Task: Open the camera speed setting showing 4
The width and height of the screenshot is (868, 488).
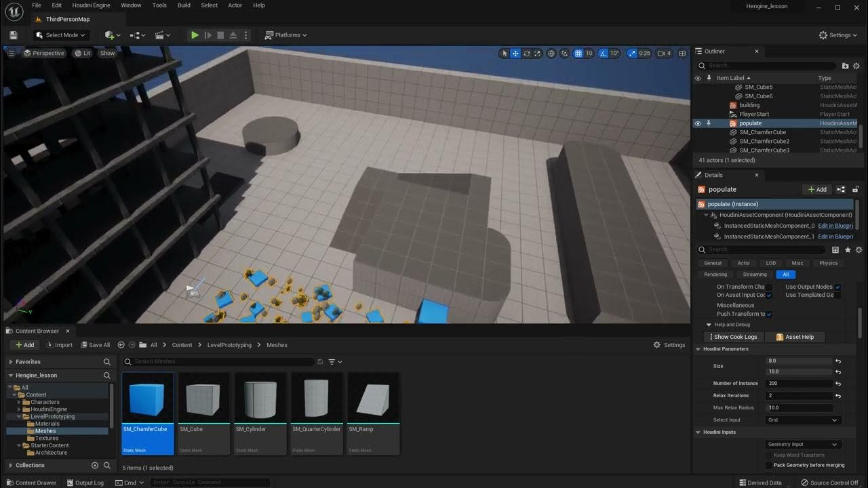Action: (665, 54)
